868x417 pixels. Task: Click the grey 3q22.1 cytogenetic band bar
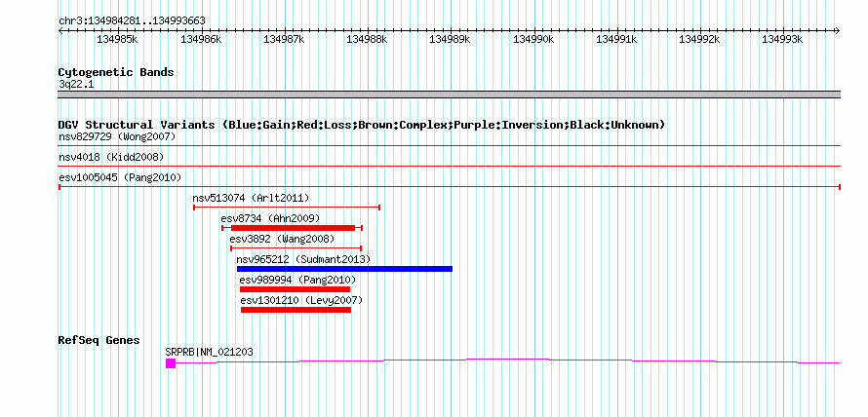click(x=450, y=95)
